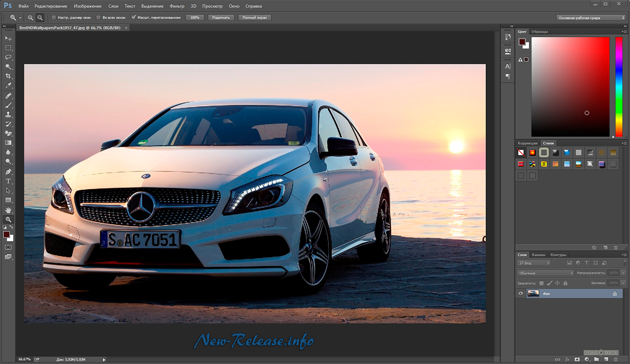The height and width of the screenshot is (364, 630).
Task: Select the Horizontal Type tool
Action: tap(8, 181)
